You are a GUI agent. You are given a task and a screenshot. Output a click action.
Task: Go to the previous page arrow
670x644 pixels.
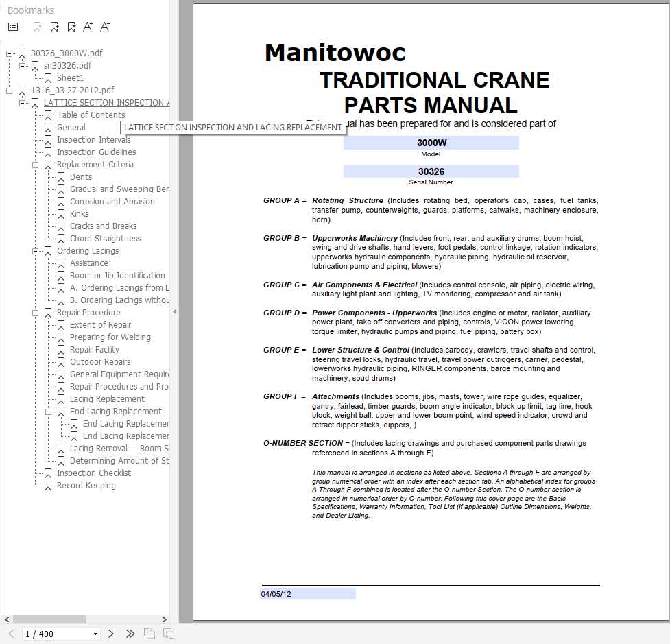click(11, 633)
